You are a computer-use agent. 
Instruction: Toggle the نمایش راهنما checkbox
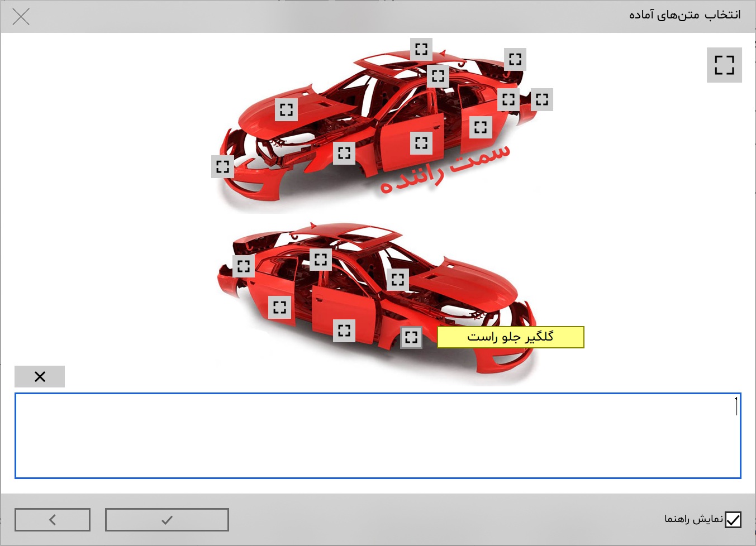point(733,520)
